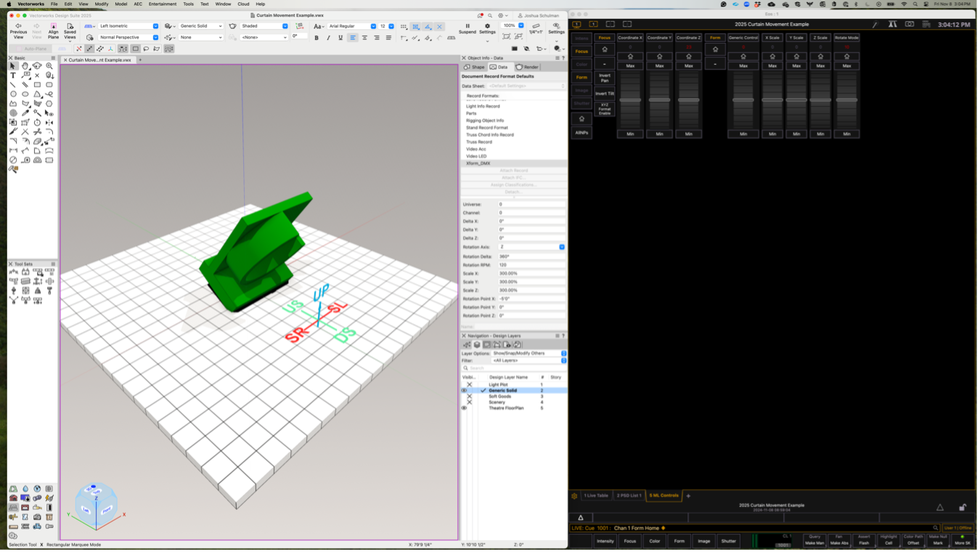Choose the Rectangle drawing tool
Viewport: 980px width, 552px height.
point(37,84)
